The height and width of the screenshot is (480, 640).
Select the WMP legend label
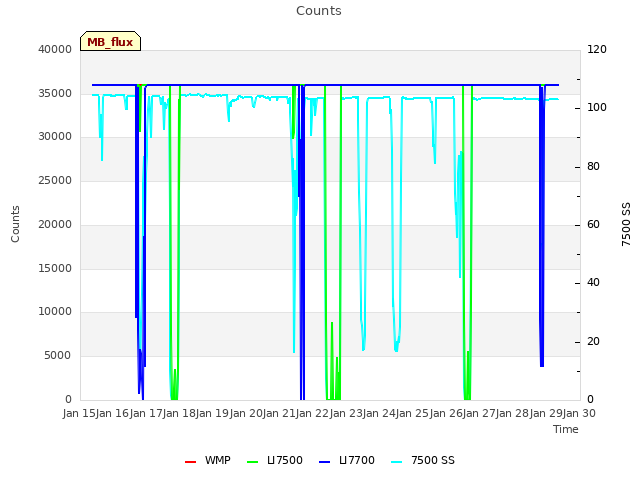(218, 460)
